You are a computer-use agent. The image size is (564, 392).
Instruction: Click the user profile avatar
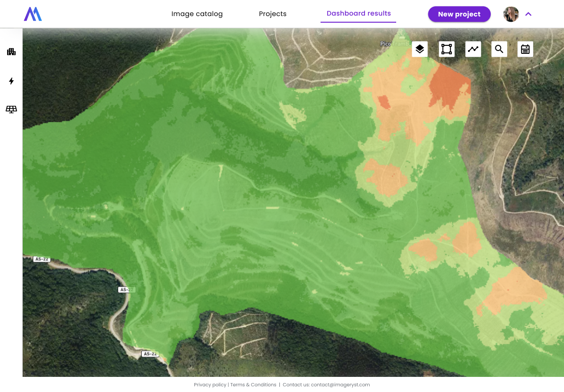[511, 14]
